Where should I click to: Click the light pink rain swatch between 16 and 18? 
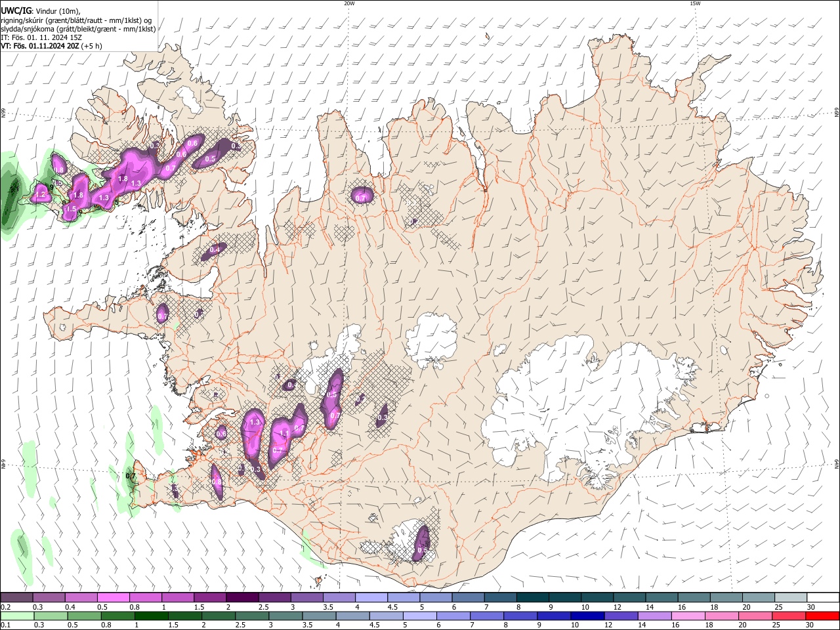pyautogui.click(x=688, y=616)
